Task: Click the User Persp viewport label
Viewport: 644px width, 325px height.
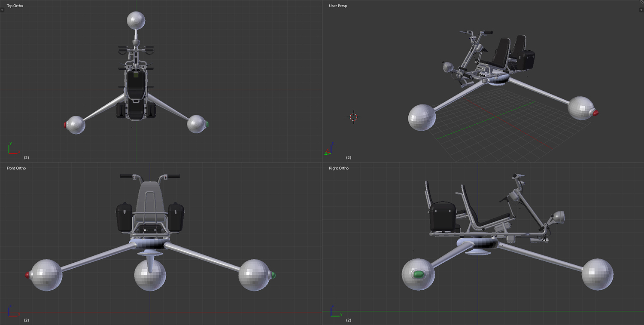Action: [338, 6]
